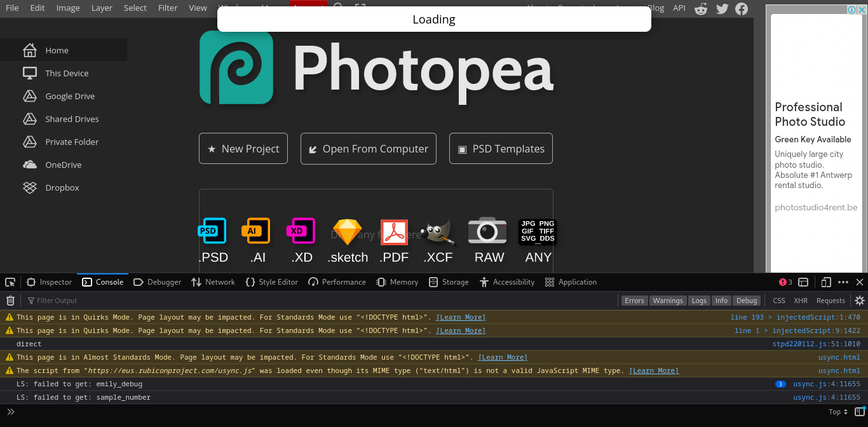
Task: Expand the console input with the double chevron
Action: point(10,412)
